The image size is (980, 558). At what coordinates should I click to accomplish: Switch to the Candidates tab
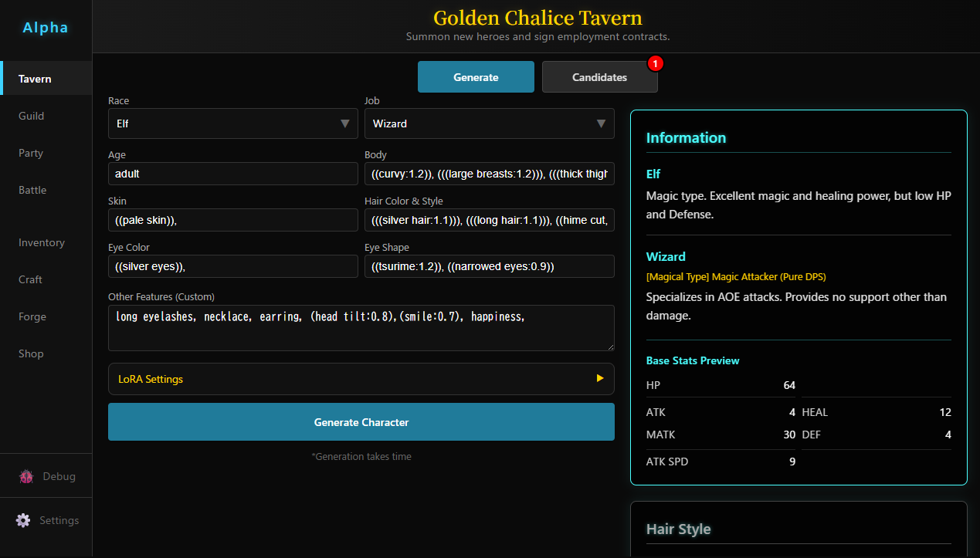point(600,77)
